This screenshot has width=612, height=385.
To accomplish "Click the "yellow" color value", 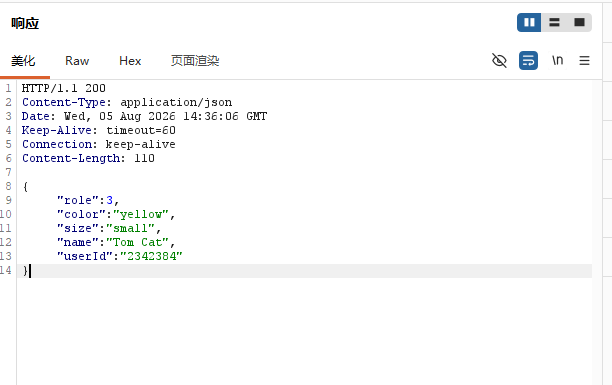I will (141, 214).
